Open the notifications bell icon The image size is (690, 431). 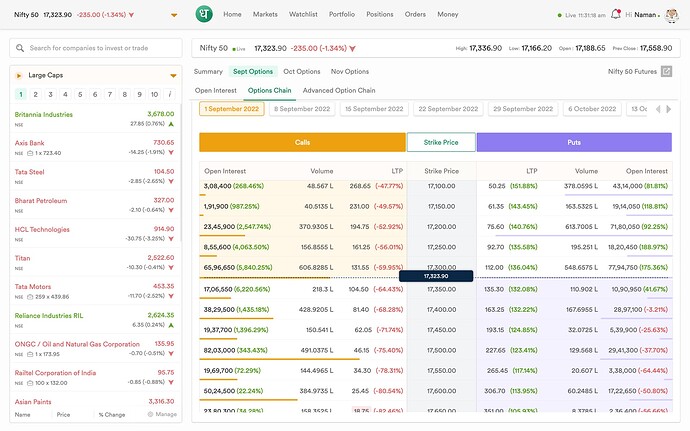click(x=616, y=14)
